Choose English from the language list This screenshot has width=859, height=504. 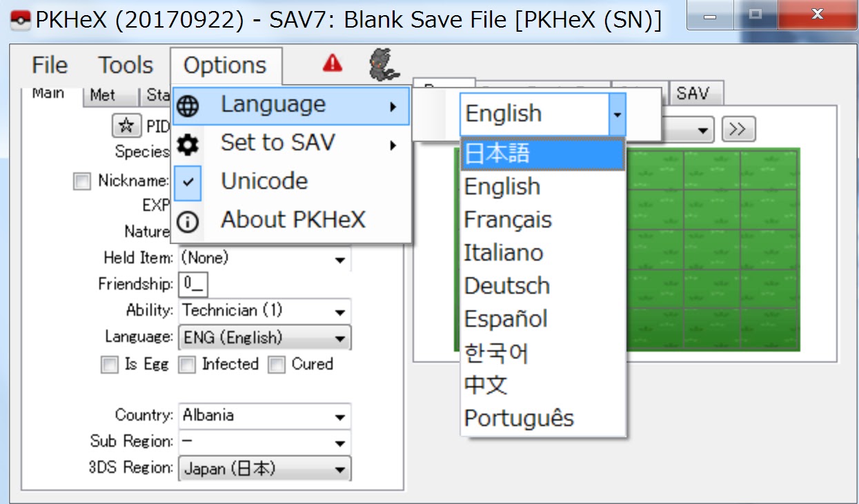(543, 186)
